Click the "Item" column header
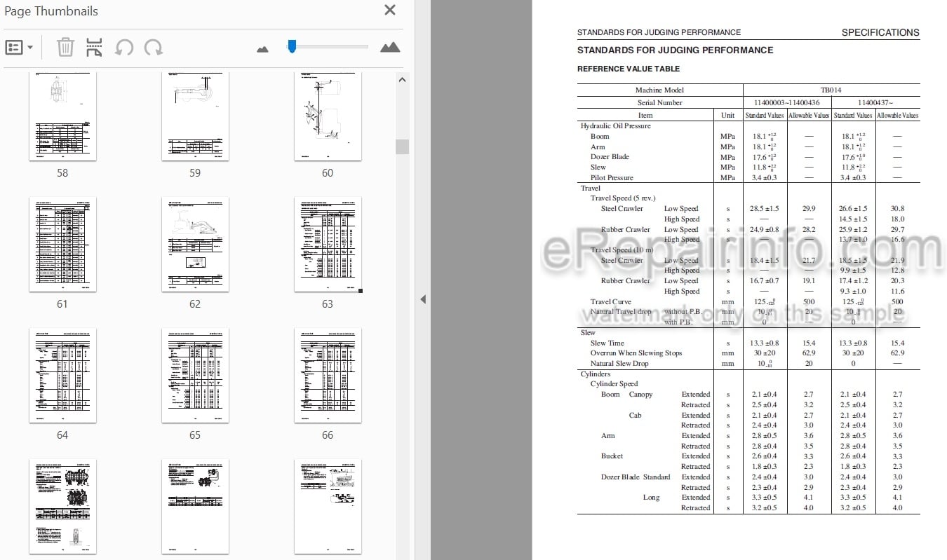This screenshot has height=560, width=947. click(645, 116)
